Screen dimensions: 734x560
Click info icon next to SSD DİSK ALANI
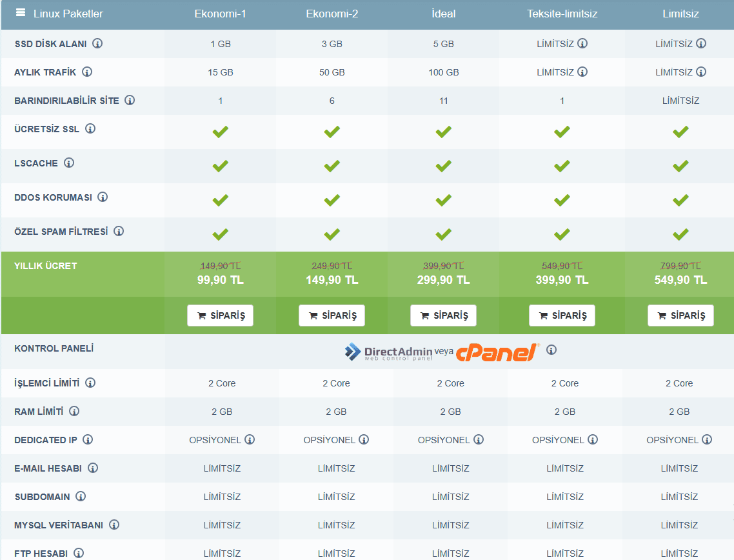pyautogui.click(x=97, y=44)
